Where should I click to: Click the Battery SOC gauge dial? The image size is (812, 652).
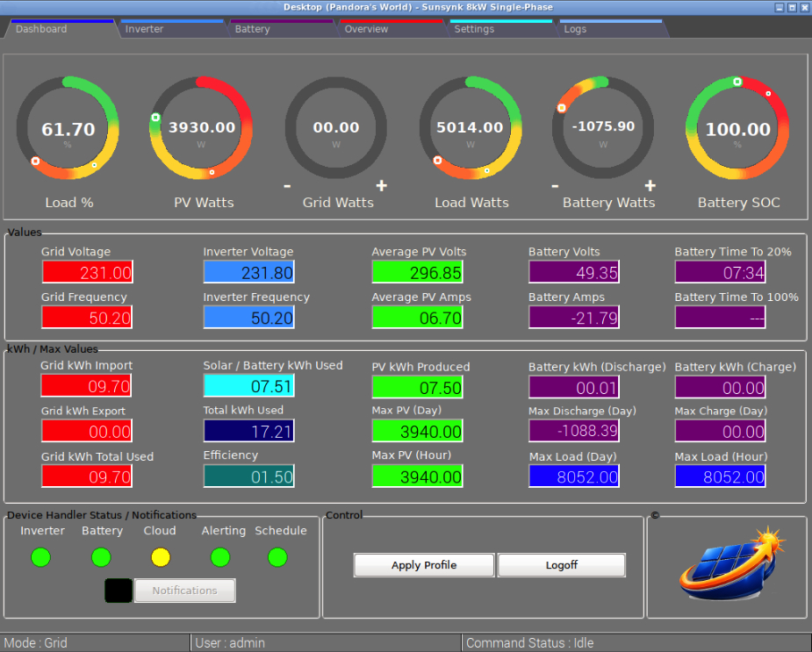click(x=738, y=128)
